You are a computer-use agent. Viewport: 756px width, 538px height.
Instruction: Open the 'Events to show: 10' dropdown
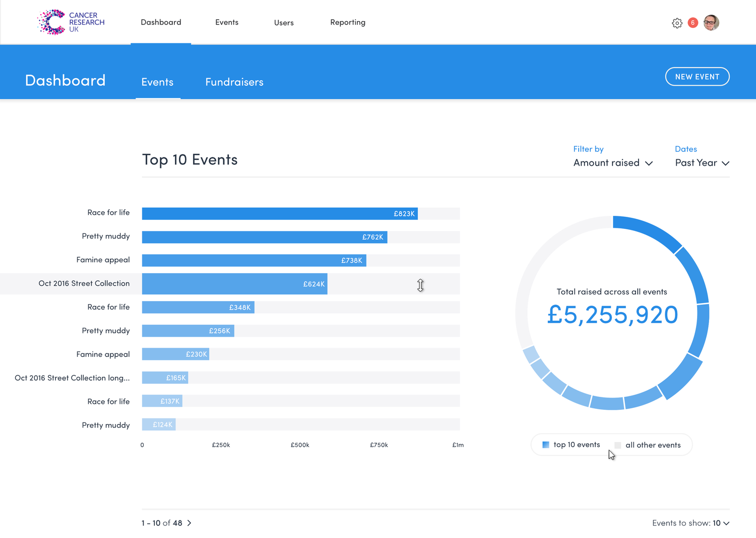(x=691, y=523)
